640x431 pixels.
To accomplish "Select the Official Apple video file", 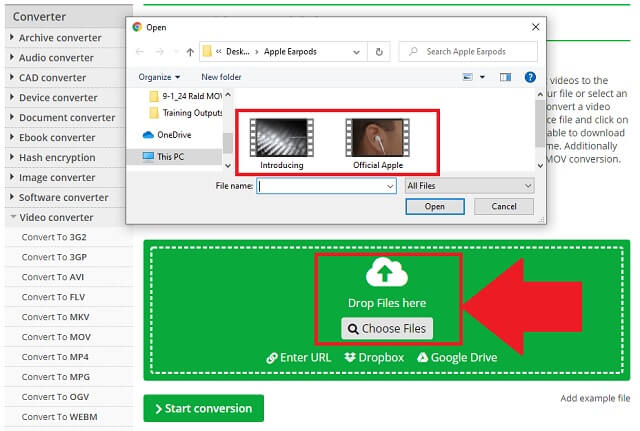I will 377,143.
